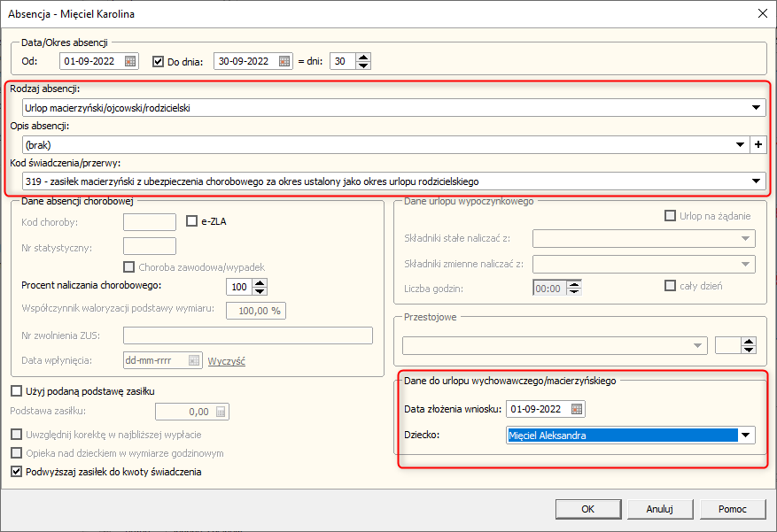
Task: Click the Kod choroby input field
Action: point(150,222)
